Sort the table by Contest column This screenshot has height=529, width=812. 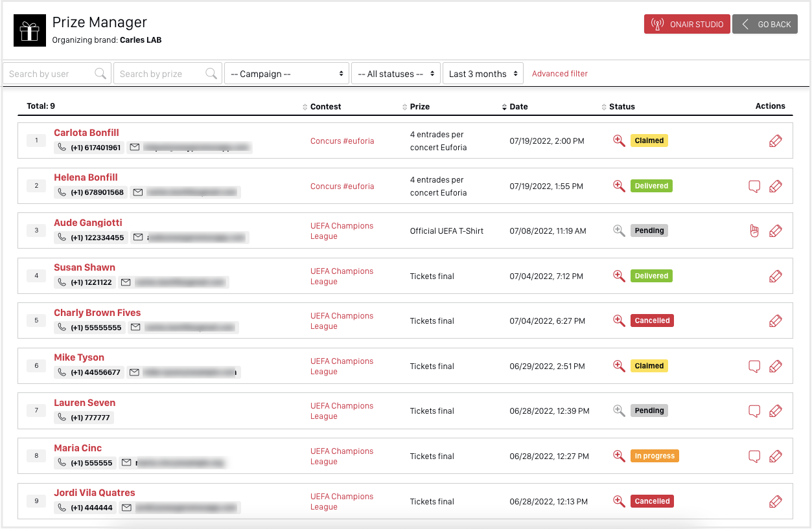pos(325,107)
